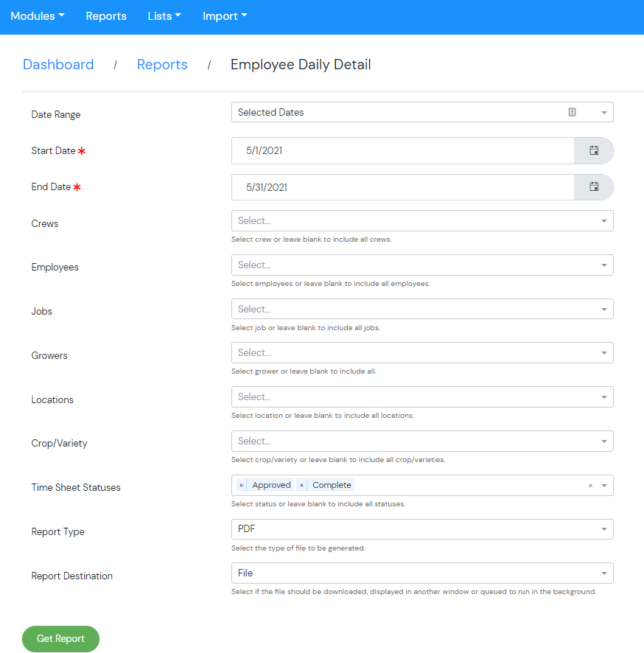The width and height of the screenshot is (644, 653).
Task: Remove the Complete status tag
Action: point(302,485)
